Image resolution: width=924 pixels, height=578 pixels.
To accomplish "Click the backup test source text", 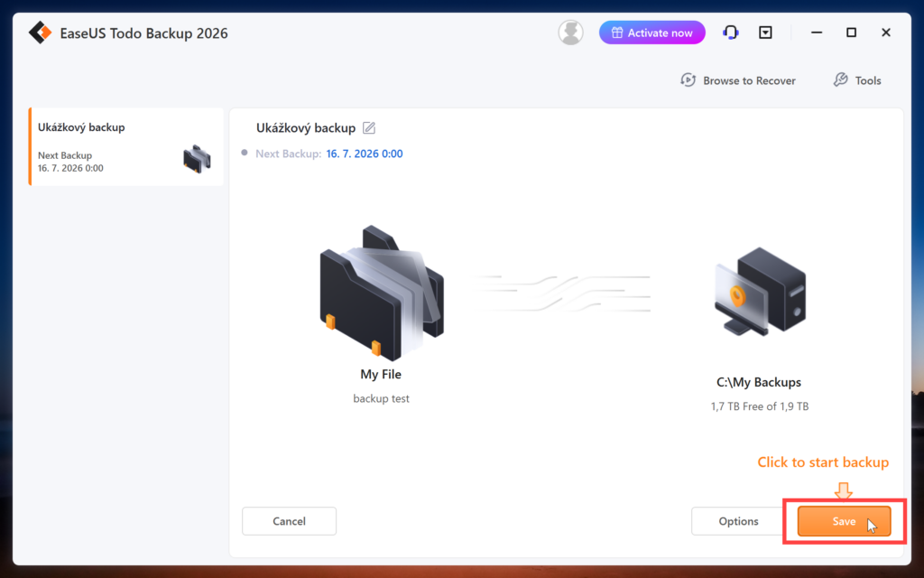I will click(x=381, y=398).
